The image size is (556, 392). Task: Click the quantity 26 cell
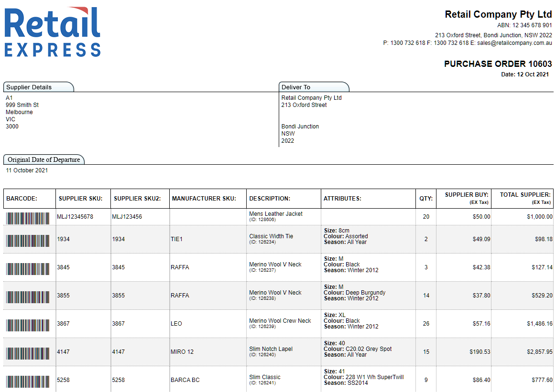click(x=426, y=324)
